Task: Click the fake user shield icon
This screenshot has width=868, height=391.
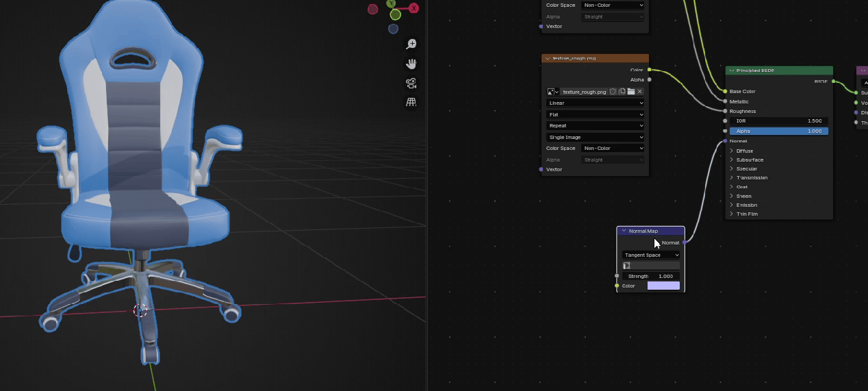Action: [613, 92]
